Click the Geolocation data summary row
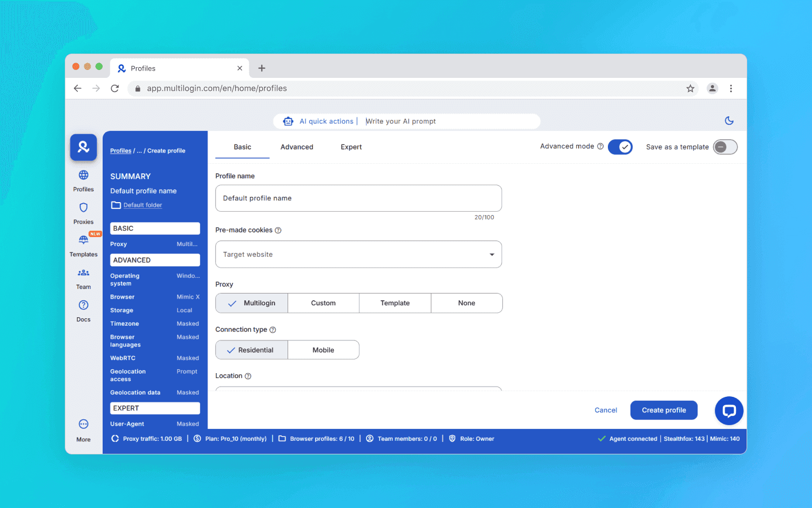812x508 pixels. coord(155,393)
